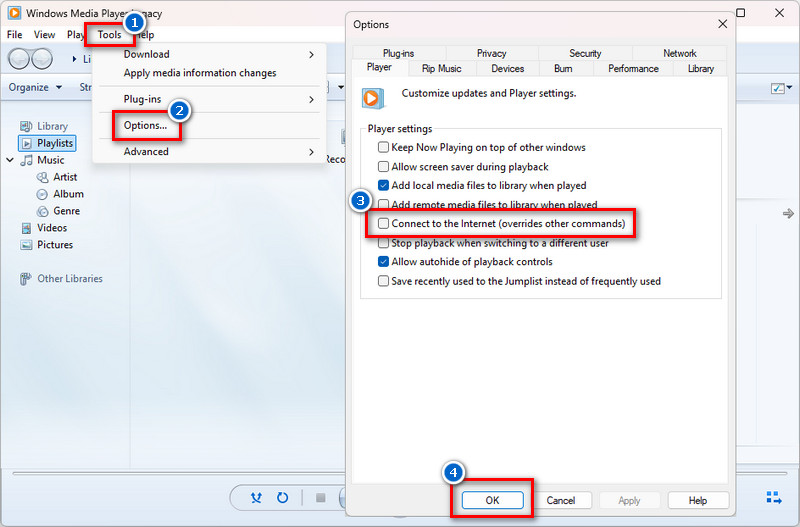This screenshot has width=800, height=527.
Task: Switch to the Devices tab
Action: pyautogui.click(x=507, y=69)
